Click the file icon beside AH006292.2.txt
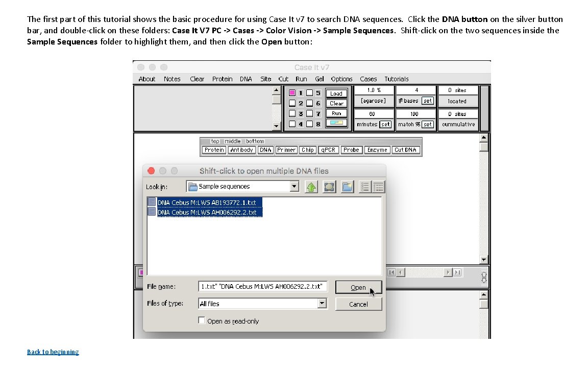This screenshot has width=588, height=368. 152,211
